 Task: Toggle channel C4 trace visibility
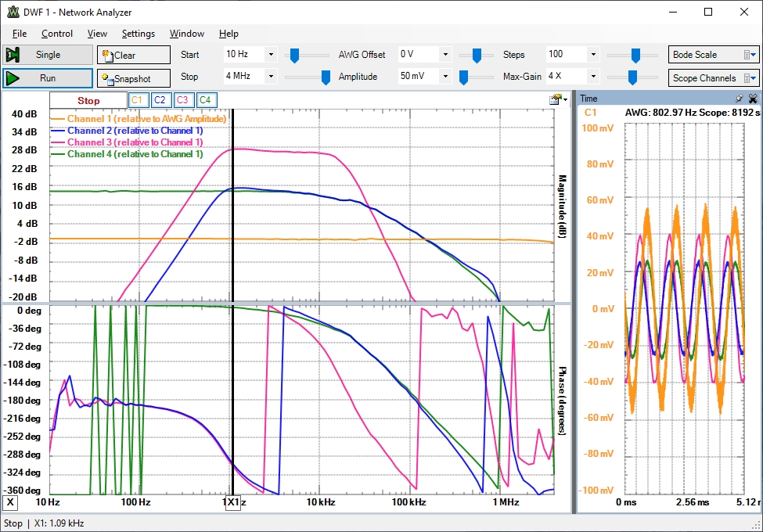pyautogui.click(x=205, y=100)
